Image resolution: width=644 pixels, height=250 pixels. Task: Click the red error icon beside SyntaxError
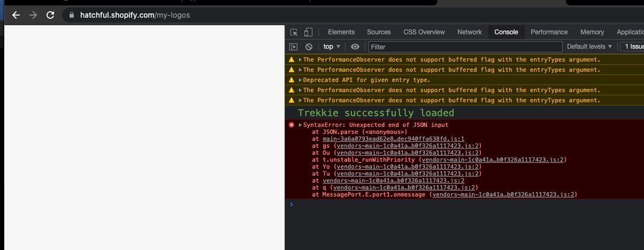click(292, 125)
